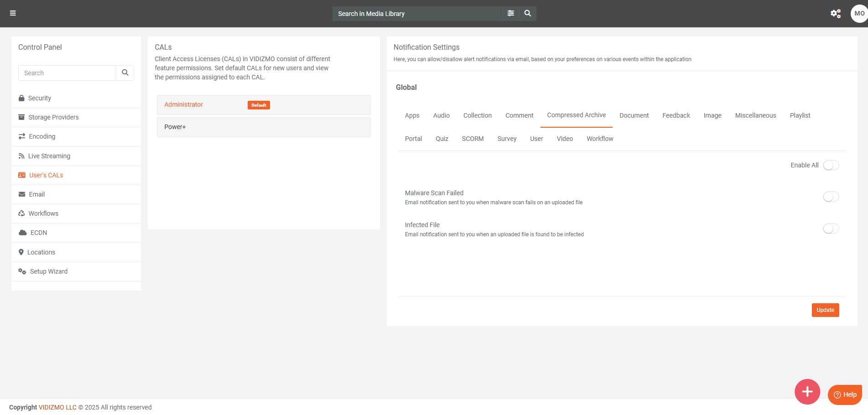Open the Live Streaming section

[x=49, y=156]
